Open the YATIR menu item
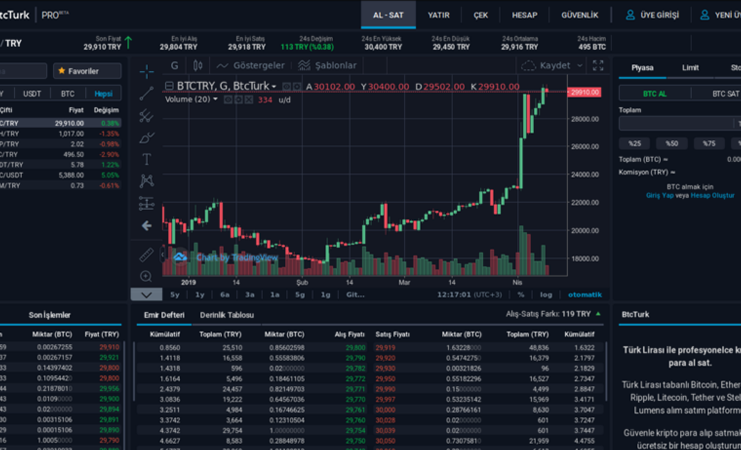The height and width of the screenshot is (450, 741). pyautogui.click(x=439, y=15)
